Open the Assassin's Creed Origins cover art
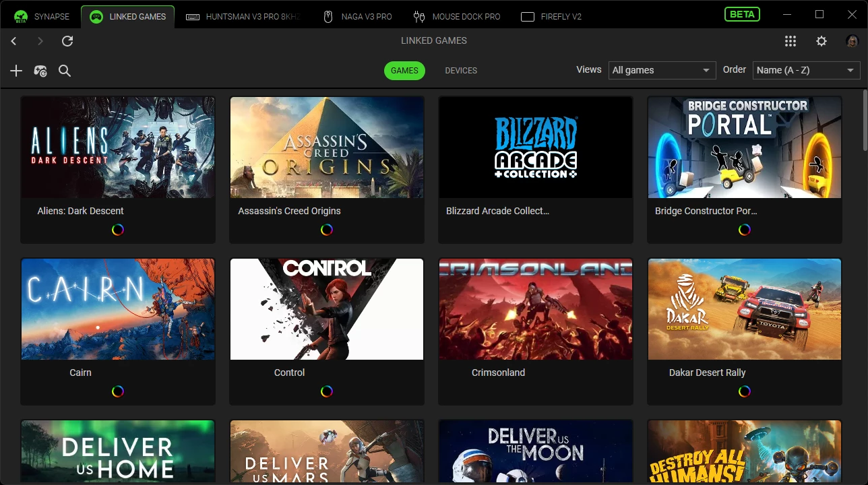This screenshot has width=868, height=485. [x=327, y=147]
